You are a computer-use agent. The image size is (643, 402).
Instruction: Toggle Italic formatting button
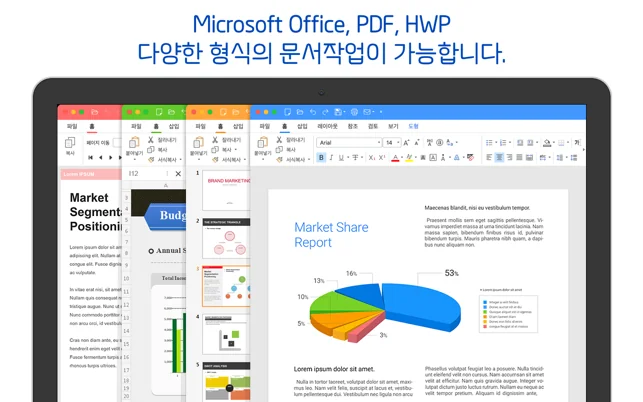[331, 158]
